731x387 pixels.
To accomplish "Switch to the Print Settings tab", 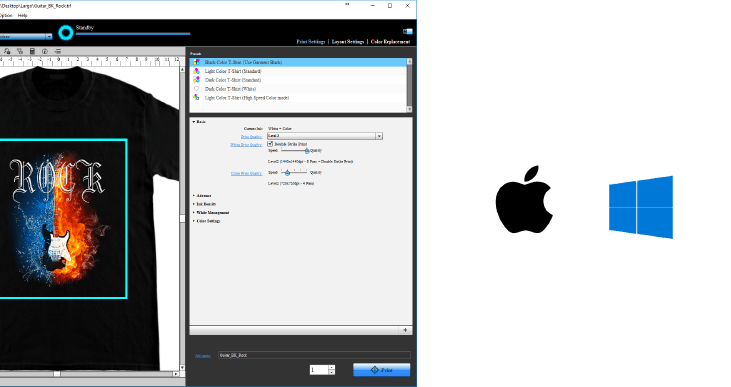I will (x=310, y=41).
